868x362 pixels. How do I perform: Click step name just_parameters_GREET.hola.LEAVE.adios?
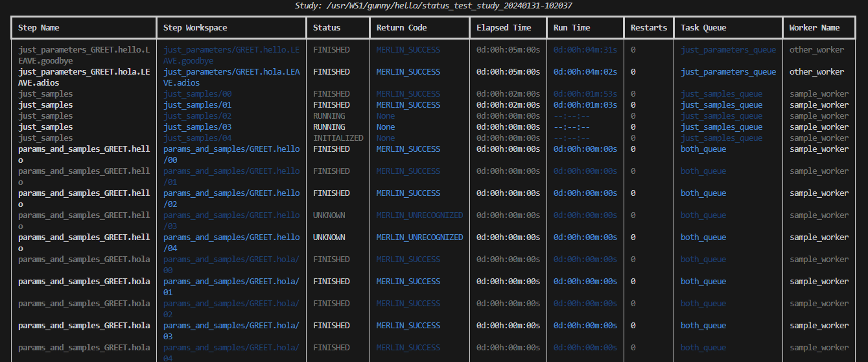(x=84, y=77)
